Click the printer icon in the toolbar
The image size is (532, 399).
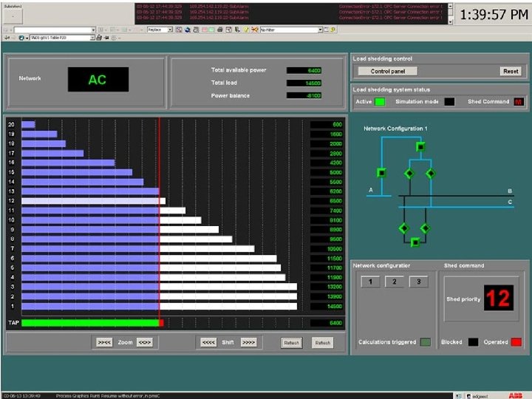[220, 30]
